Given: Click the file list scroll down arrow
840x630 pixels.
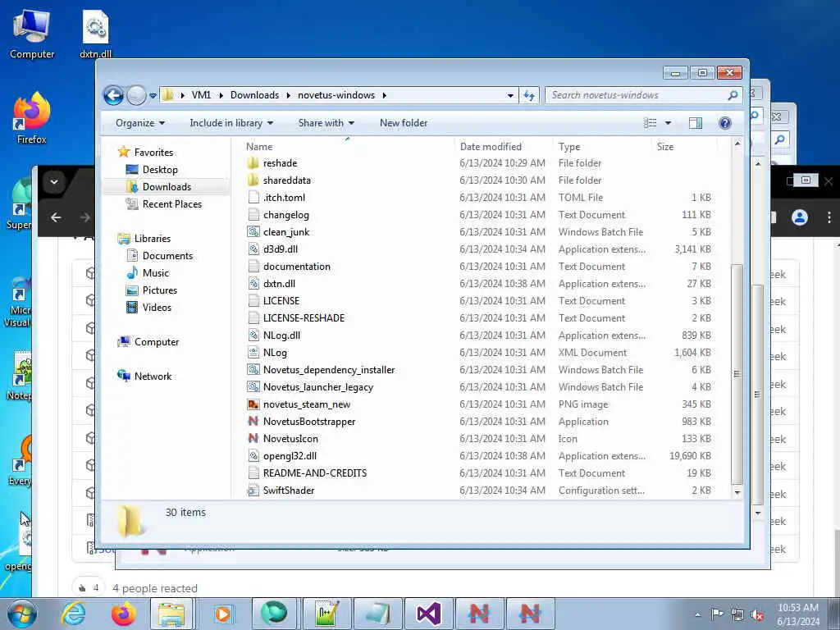Looking at the screenshot, I should (737, 492).
